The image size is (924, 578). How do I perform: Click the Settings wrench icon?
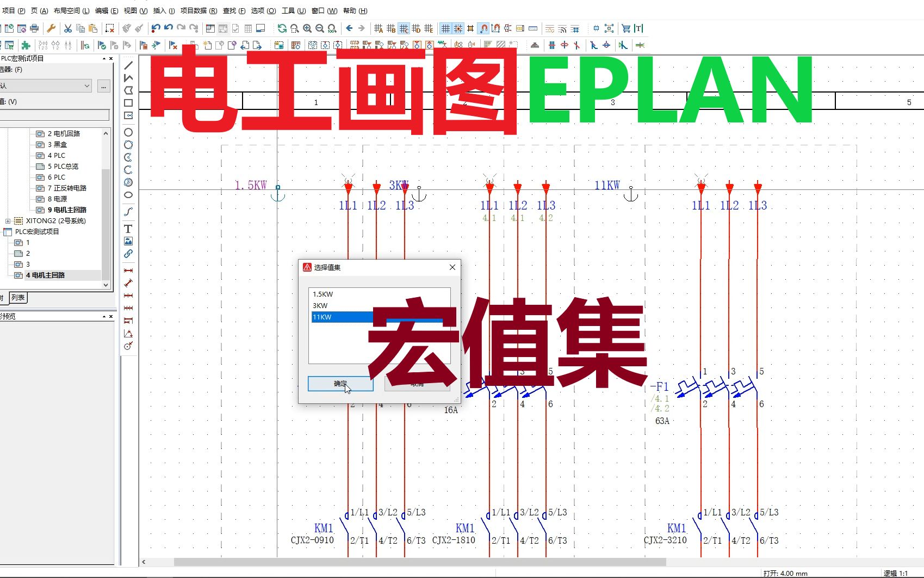[51, 28]
